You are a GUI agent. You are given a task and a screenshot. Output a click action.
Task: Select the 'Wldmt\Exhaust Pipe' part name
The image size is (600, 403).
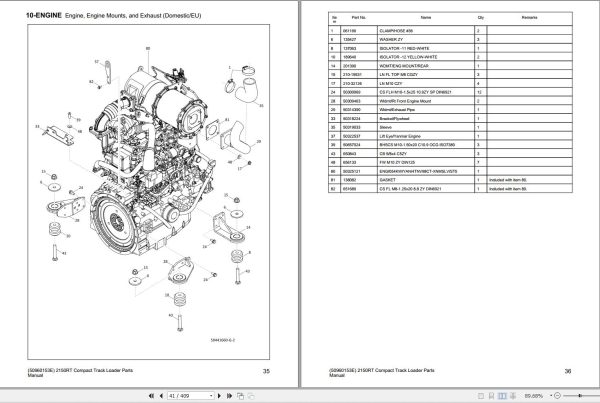coord(397,110)
